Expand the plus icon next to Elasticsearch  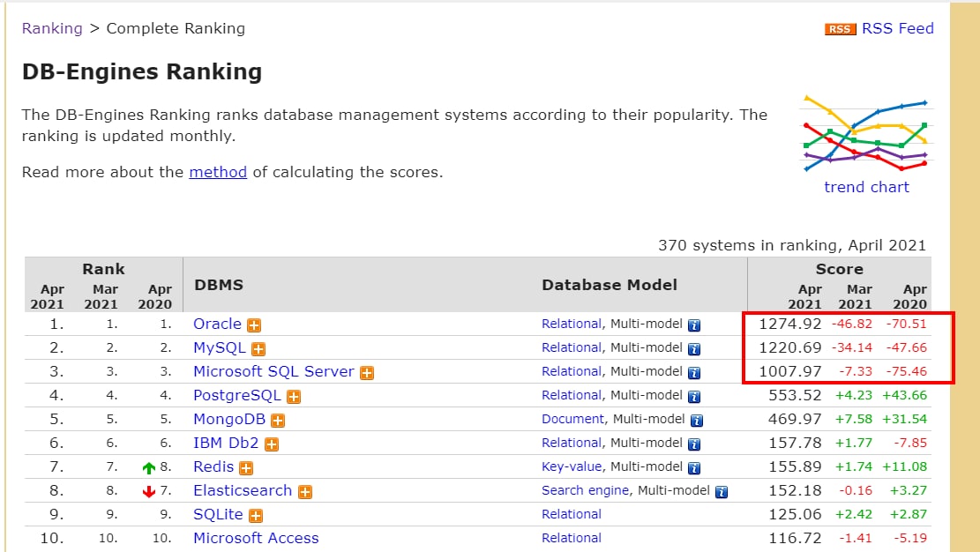tap(305, 491)
